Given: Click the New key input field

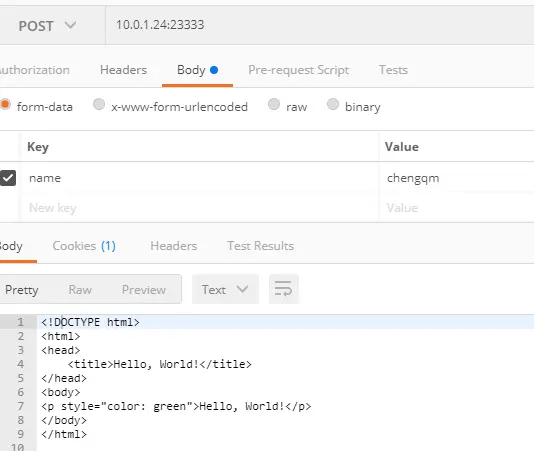Looking at the screenshot, I should (200, 208).
